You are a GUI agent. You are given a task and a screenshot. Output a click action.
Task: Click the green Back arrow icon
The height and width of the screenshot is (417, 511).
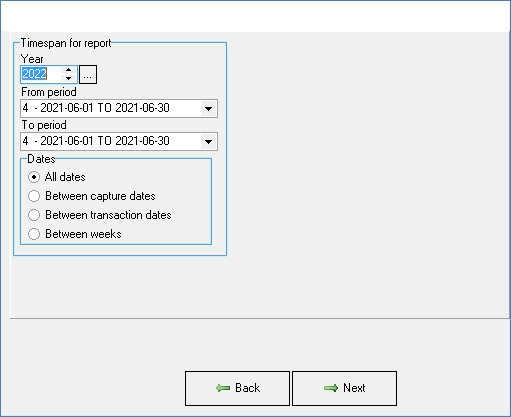pos(223,388)
